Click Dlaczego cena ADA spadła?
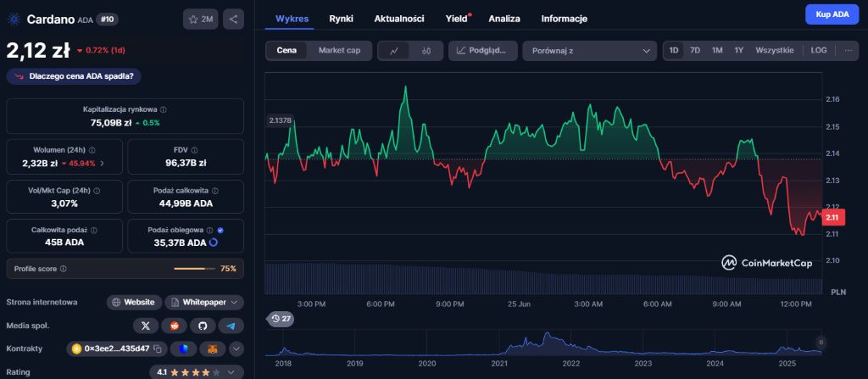Image resolution: width=868 pixels, height=379 pixels. click(x=74, y=76)
